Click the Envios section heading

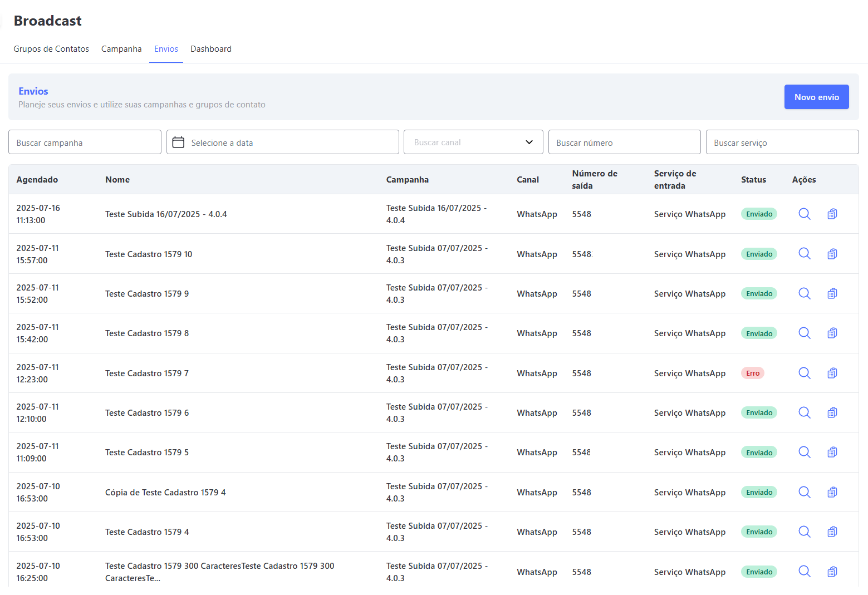[33, 91]
